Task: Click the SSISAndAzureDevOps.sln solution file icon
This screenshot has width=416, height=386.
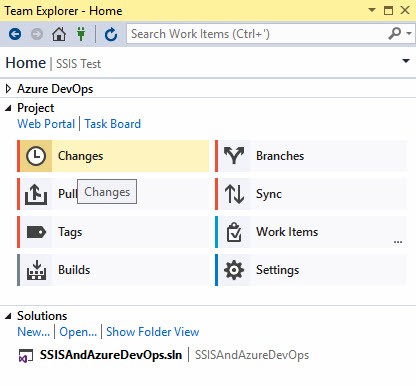Action: (26, 356)
